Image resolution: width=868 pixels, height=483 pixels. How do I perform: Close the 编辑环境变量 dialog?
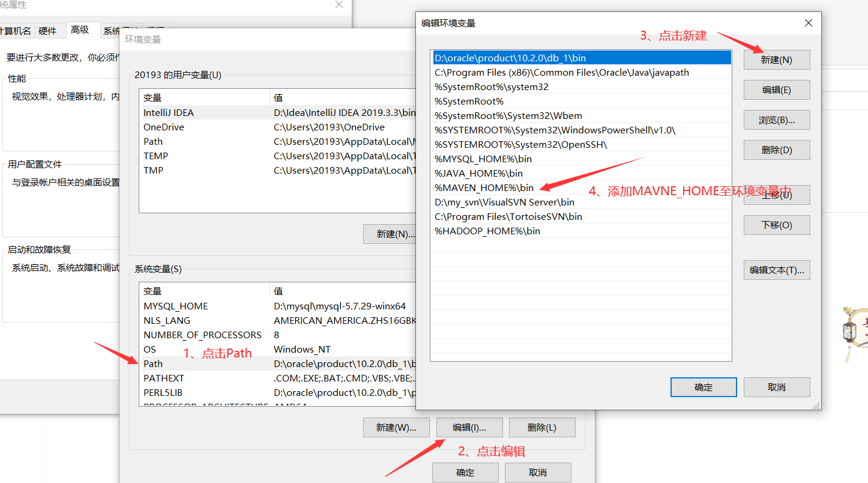click(x=808, y=23)
